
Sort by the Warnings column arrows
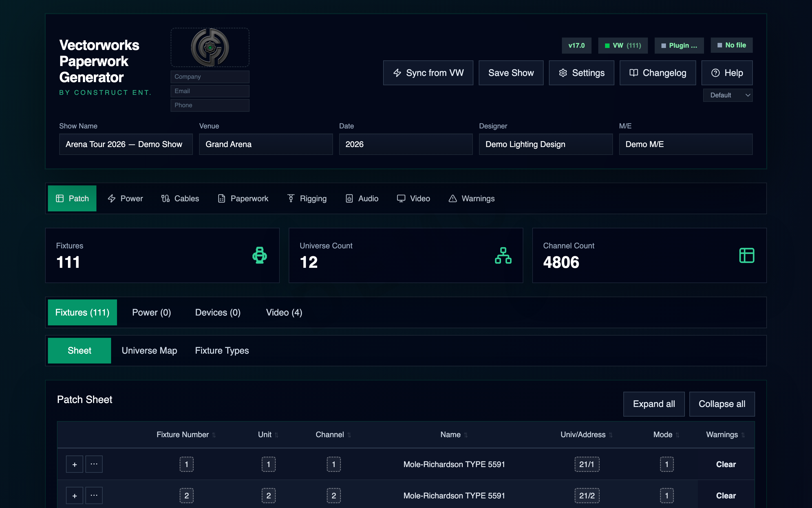[743, 435]
